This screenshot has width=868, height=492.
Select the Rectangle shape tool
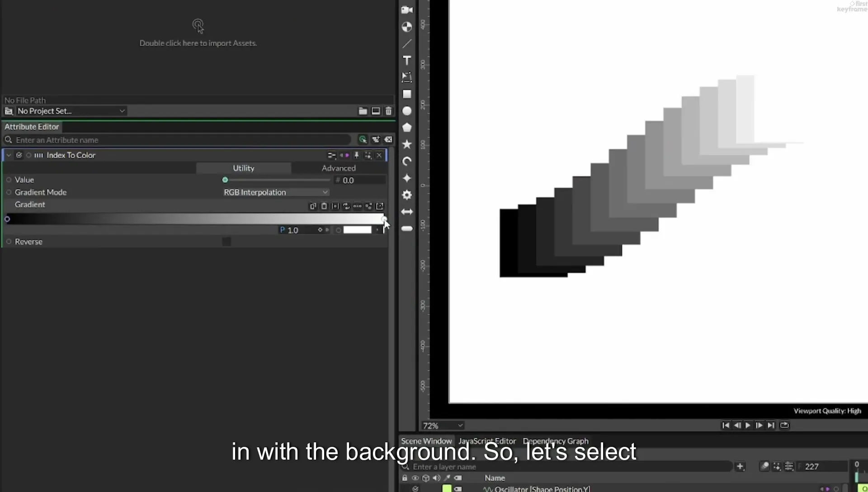(407, 94)
